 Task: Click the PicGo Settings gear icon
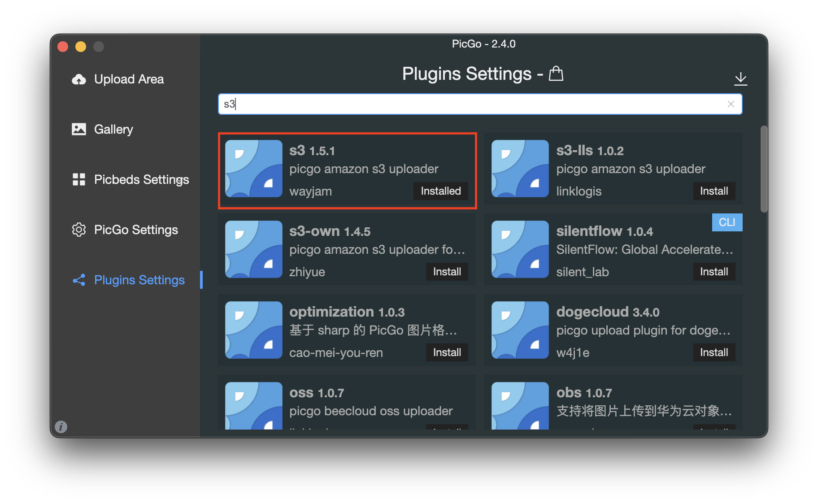(79, 230)
